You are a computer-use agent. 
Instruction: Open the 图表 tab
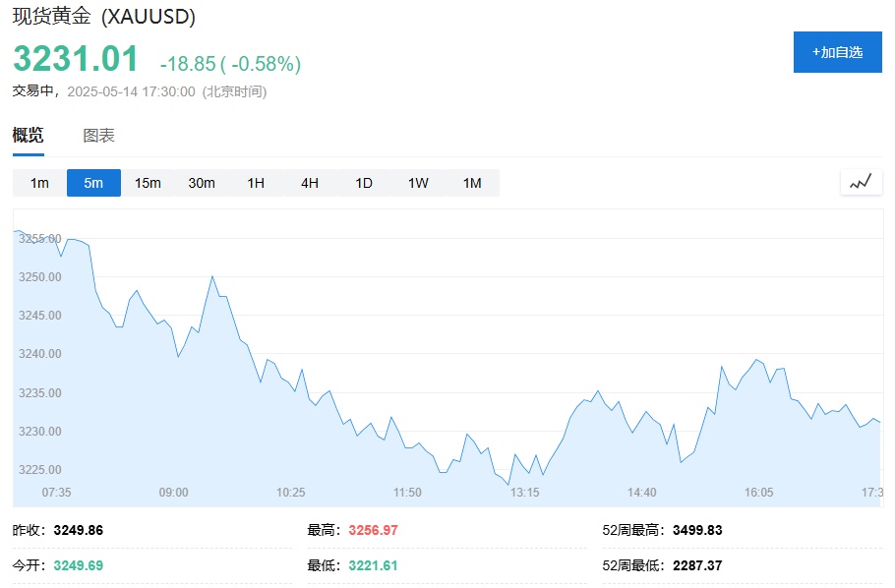98,136
